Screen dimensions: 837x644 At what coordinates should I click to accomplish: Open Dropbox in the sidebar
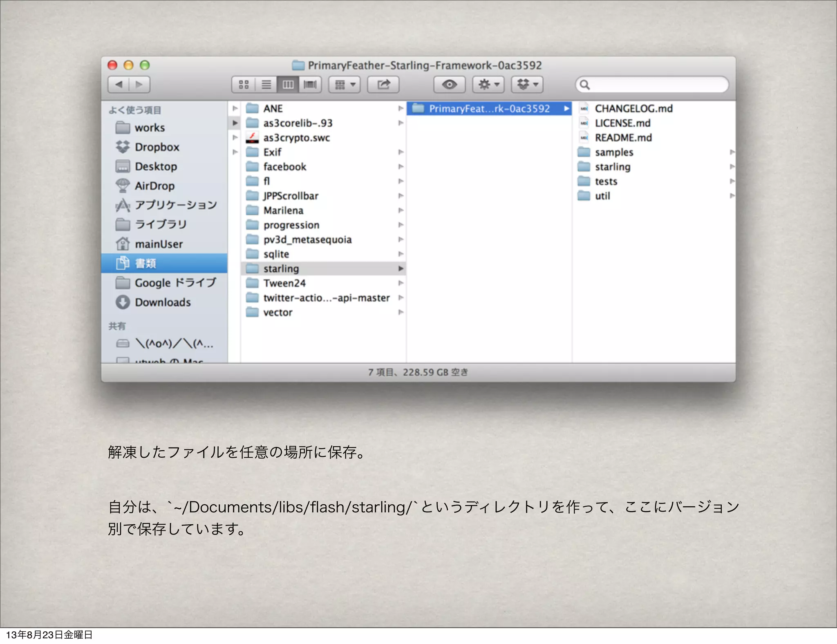(x=164, y=147)
